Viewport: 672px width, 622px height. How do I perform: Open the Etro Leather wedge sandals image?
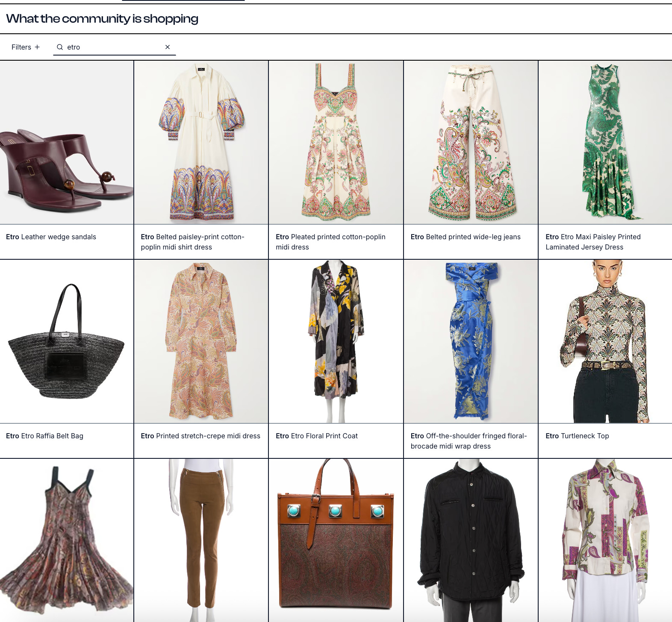pyautogui.click(x=67, y=142)
